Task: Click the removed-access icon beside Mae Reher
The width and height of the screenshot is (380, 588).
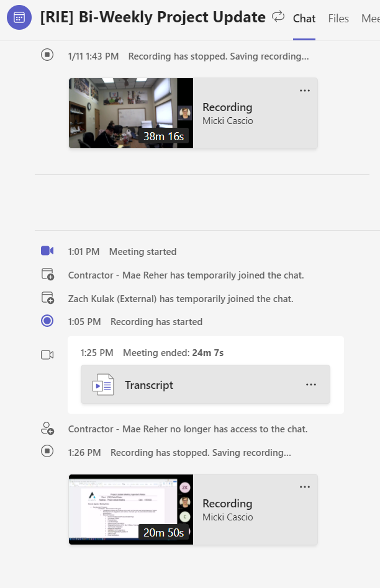Action: click(x=48, y=428)
